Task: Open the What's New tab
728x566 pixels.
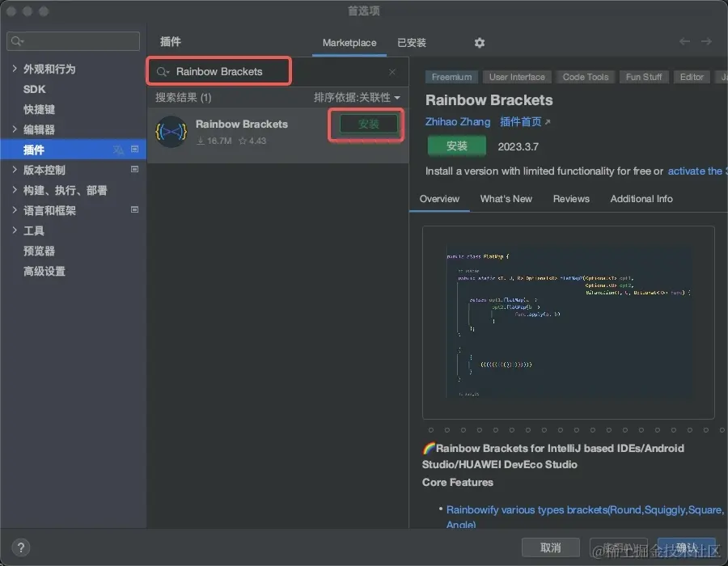Action: (x=506, y=199)
